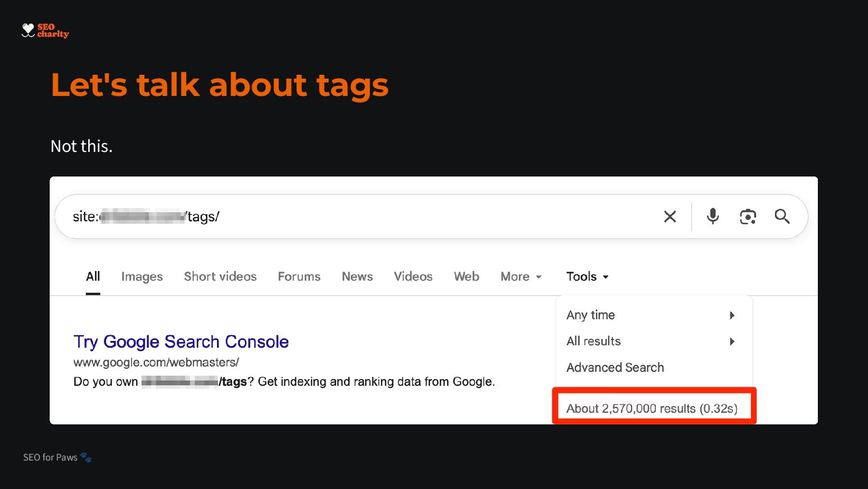Select the News tab
Image resolution: width=868 pixels, height=489 pixels.
tap(357, 276)
